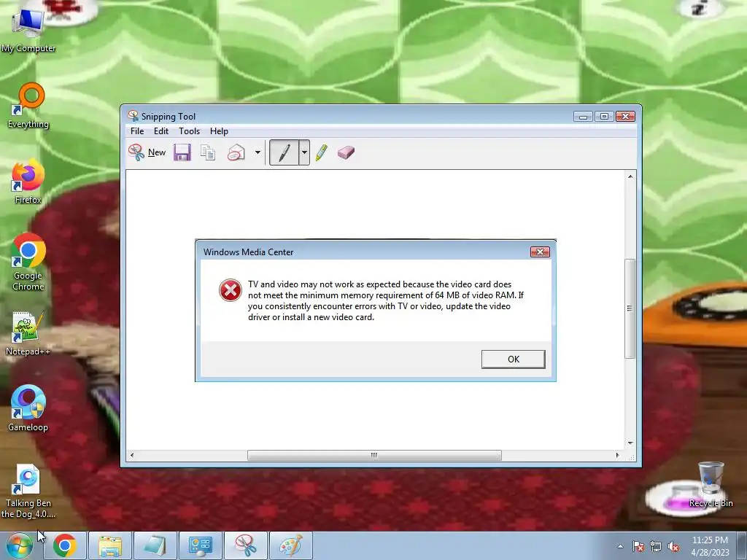
Task: Copy the snip using the copy icon
Action: click(208, 152)
